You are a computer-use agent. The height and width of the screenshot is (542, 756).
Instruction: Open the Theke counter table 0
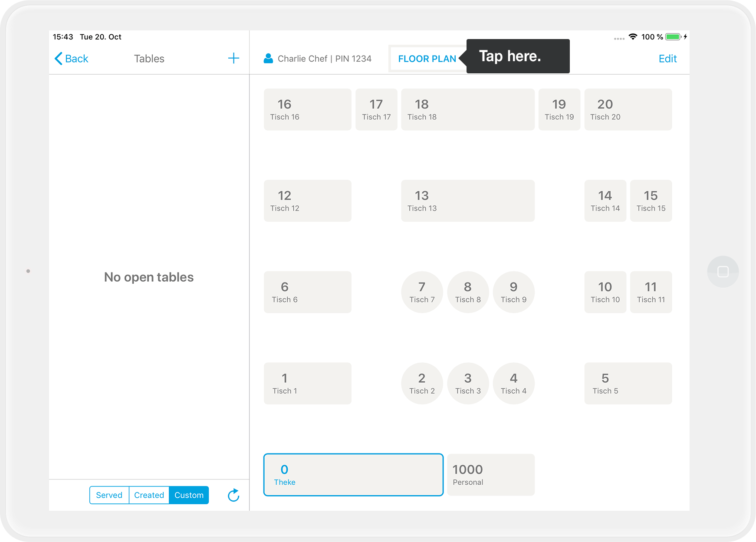click(x=353, y=475)
